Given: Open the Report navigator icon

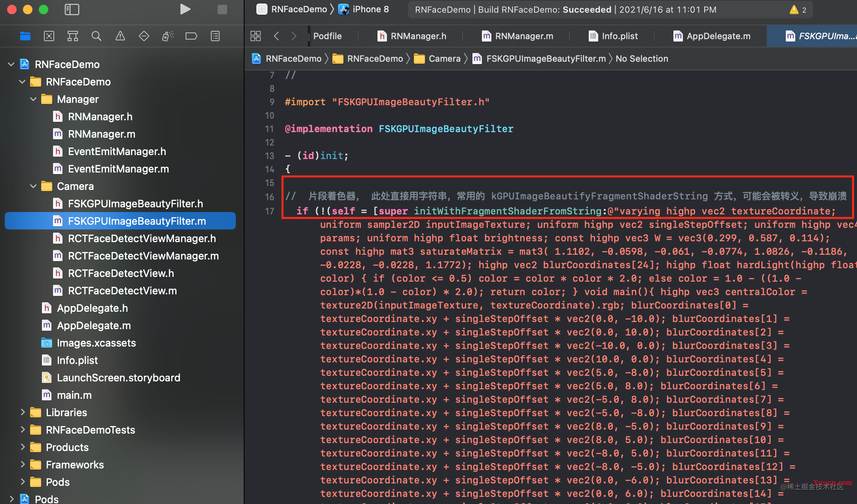Looking at the screenshot, I should coord(215,36).
